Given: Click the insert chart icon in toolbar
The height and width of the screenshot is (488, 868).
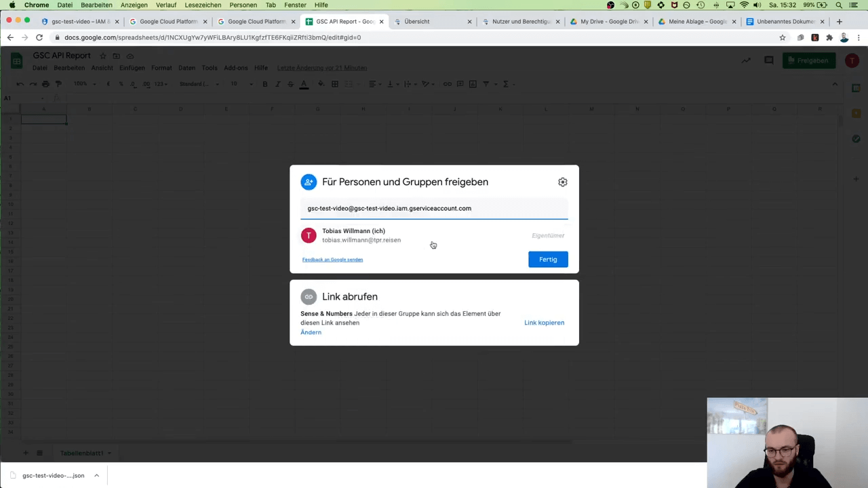Looking at the screenshot, I should [x=473, y=84].
